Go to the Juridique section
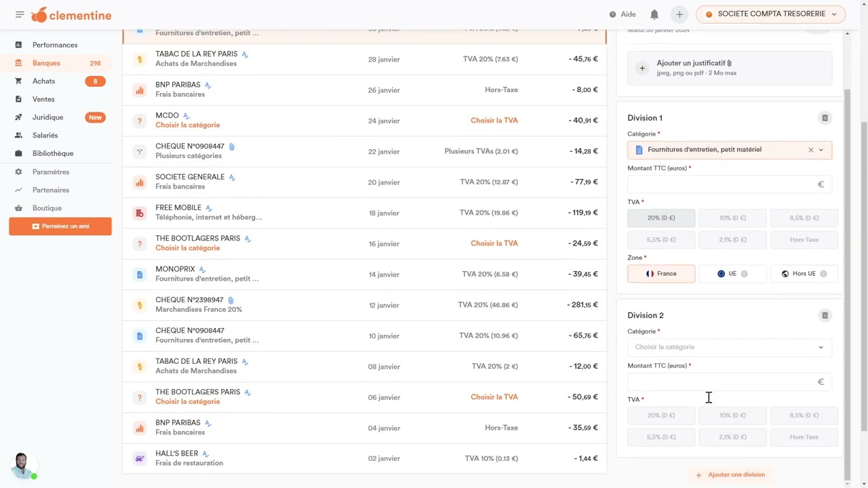The height and width of the screenshot is (488, 868). [47, 117]
